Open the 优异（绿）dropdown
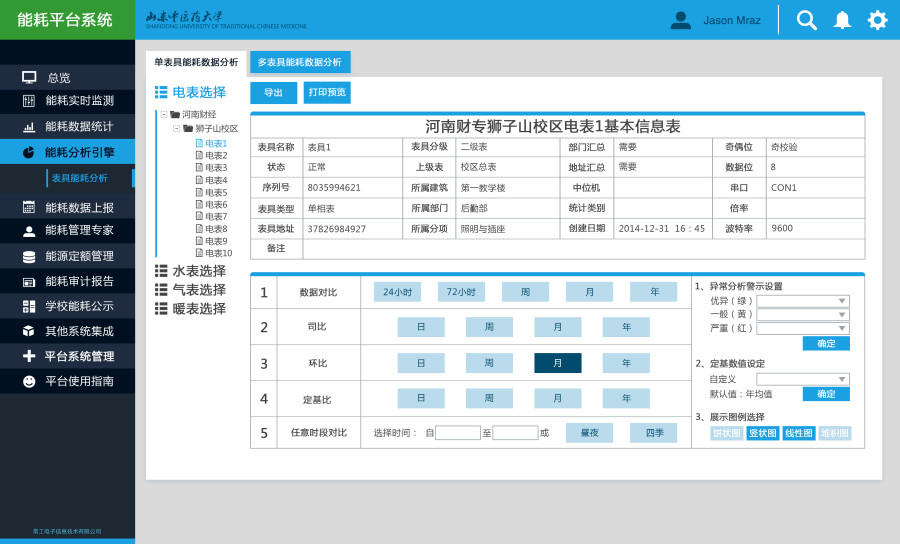This screenshot has width=900, height=544. (x=802, y=301)
